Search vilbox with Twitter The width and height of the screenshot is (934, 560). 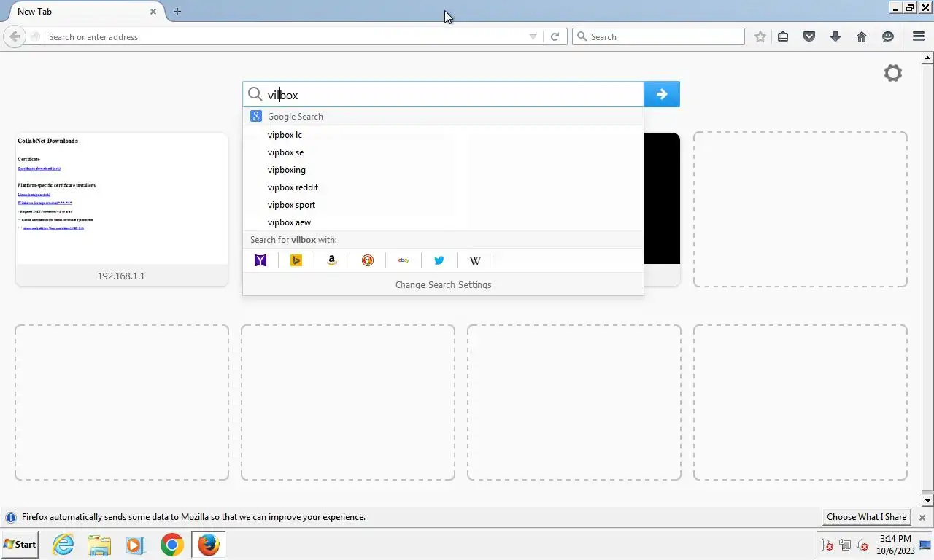pos(439,260)
